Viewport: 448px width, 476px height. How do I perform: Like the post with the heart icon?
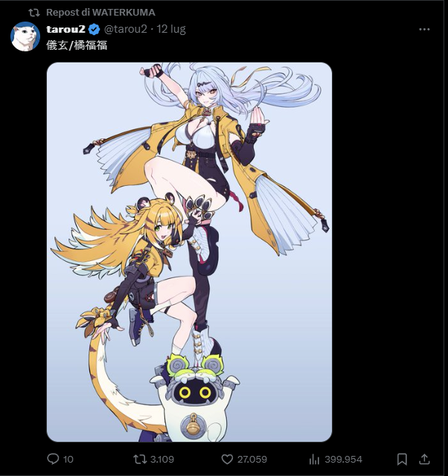[x=227, y=459]
